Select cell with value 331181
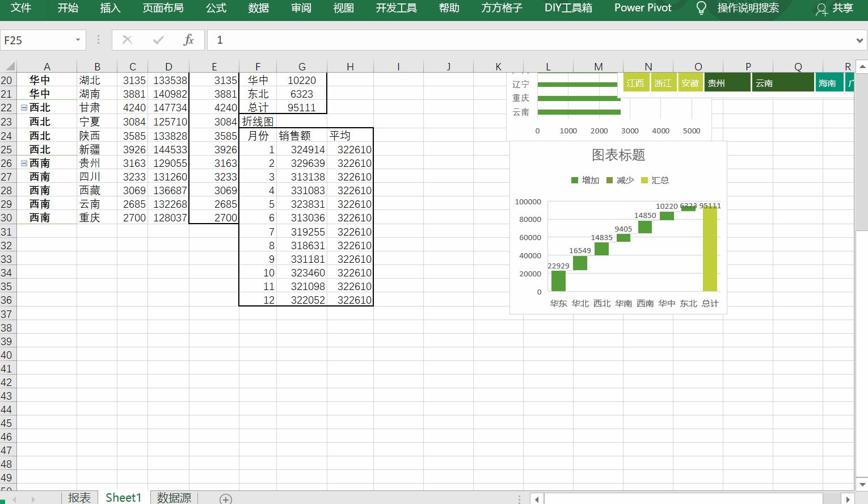The height and width of the screenshot is (504, 868). click(302, 259)
